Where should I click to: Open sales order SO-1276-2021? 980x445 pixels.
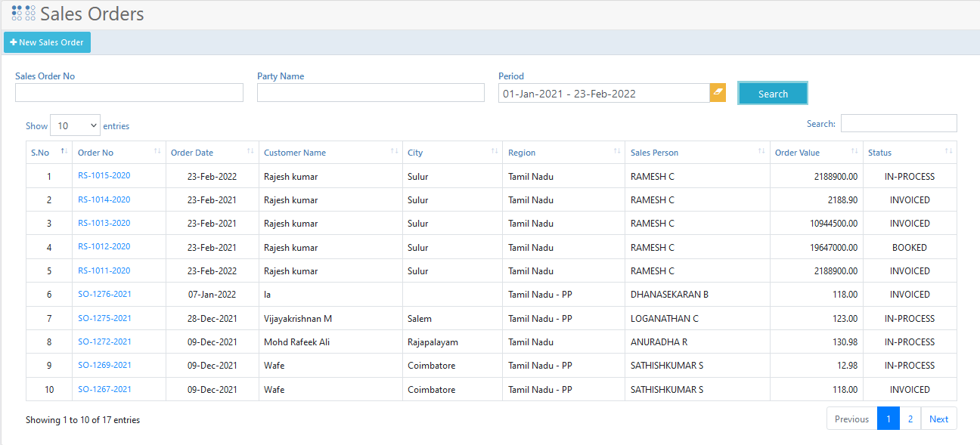point(104,294)
